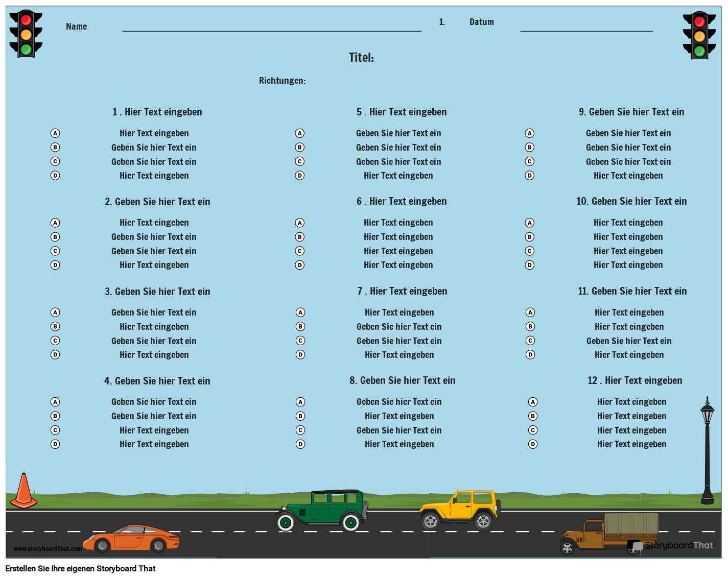Click the StoryboardThat logo icon

(x=635, y=545)
